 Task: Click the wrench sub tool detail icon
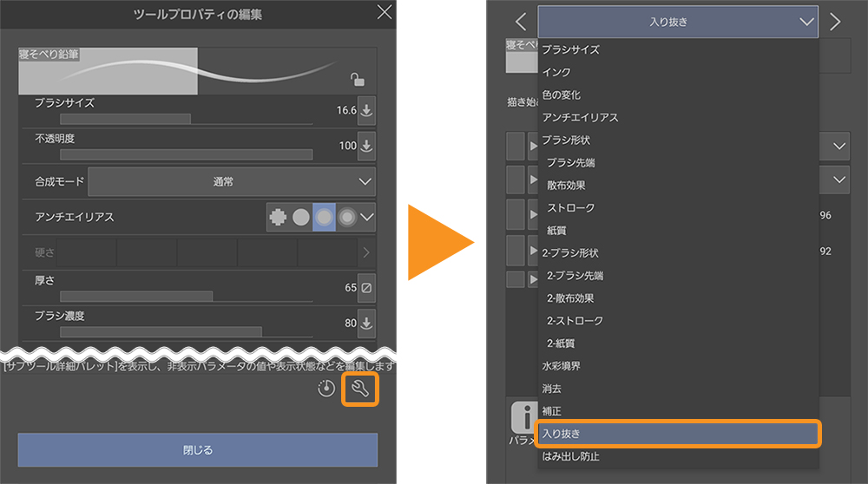(360, 389)
